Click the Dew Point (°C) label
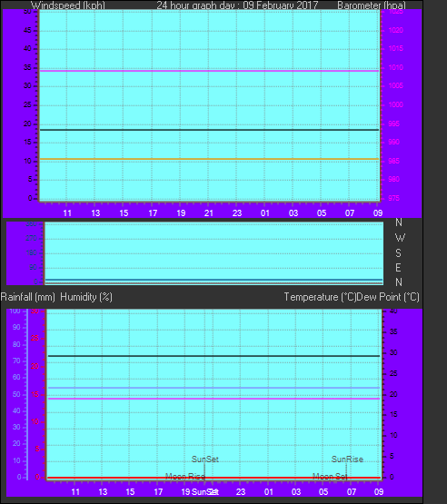 (388, 297)
